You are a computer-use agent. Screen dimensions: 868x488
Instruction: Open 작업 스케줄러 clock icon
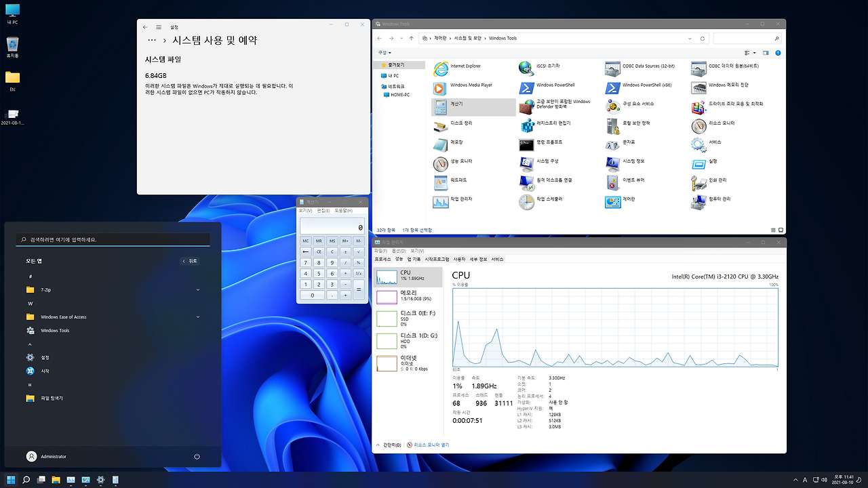click(526, 201)
